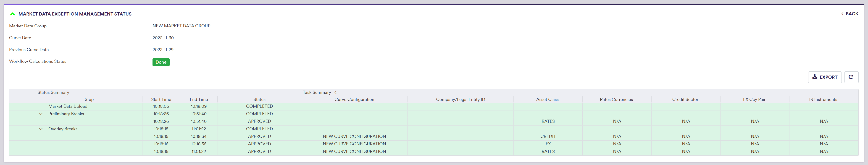Click the Export download button
This screenshot has height=165, width=868.
824,77
